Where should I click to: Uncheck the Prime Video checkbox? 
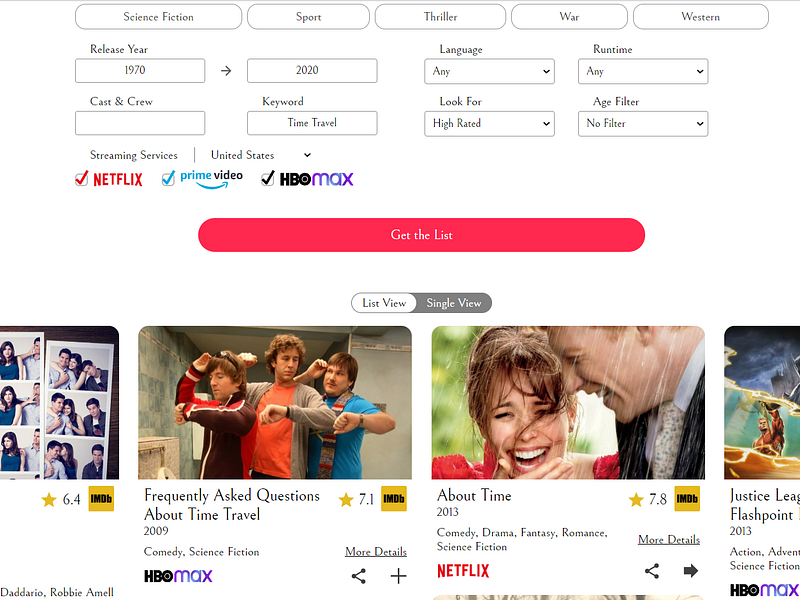pos(168,179)
